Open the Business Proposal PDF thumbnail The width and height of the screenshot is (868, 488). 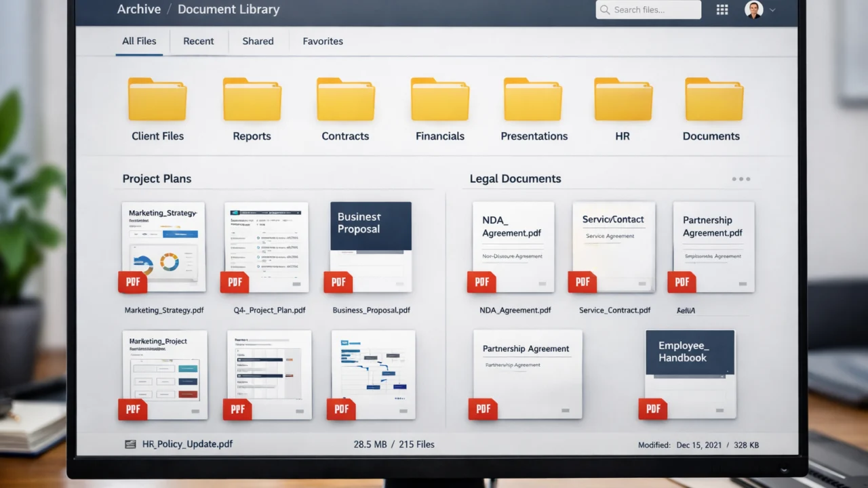point(370,247)
